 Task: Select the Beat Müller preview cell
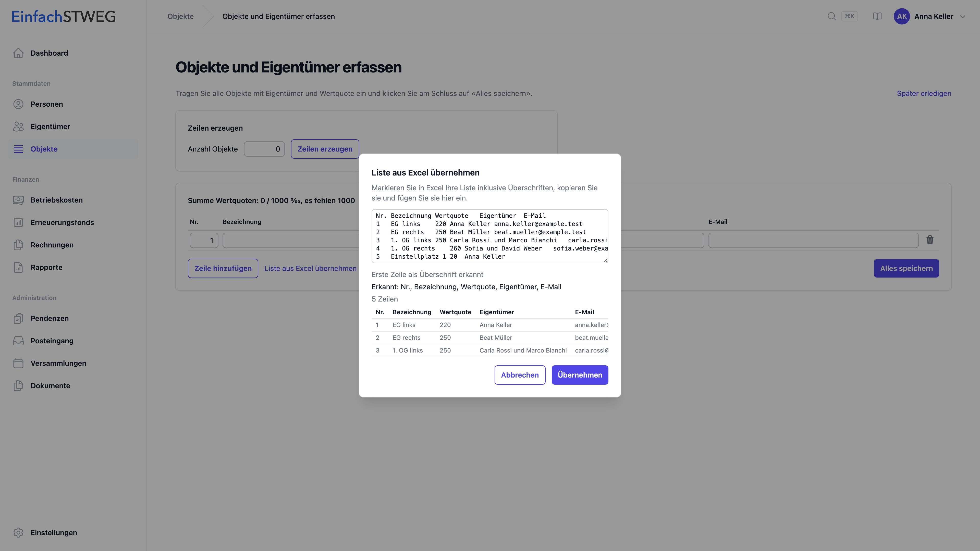[x=496, y=338]
